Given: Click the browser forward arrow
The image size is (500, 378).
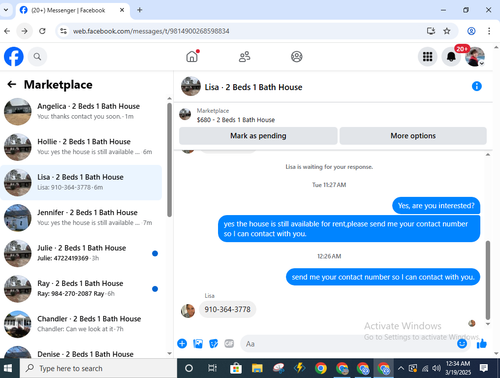Looking at the screenshot, I should click(24, 31).
